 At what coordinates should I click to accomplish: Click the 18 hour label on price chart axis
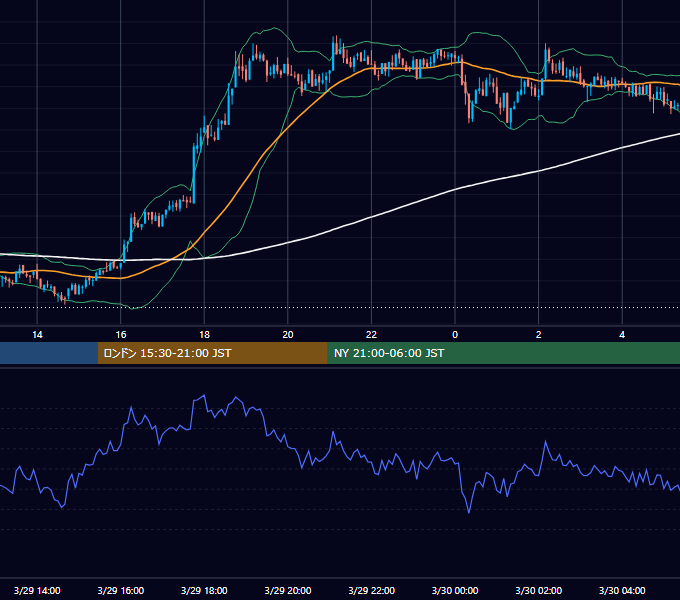[x=204, y=335]
